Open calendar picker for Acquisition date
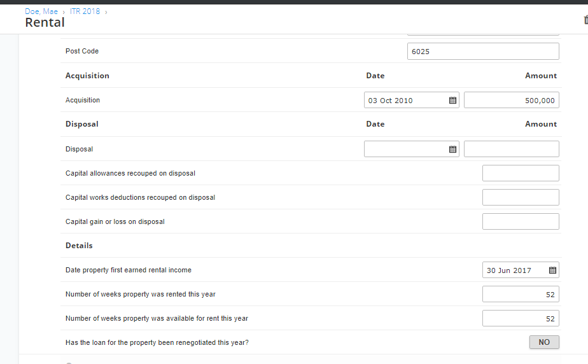This screenshot has width=588, height=364. click(x=452, y=101)
